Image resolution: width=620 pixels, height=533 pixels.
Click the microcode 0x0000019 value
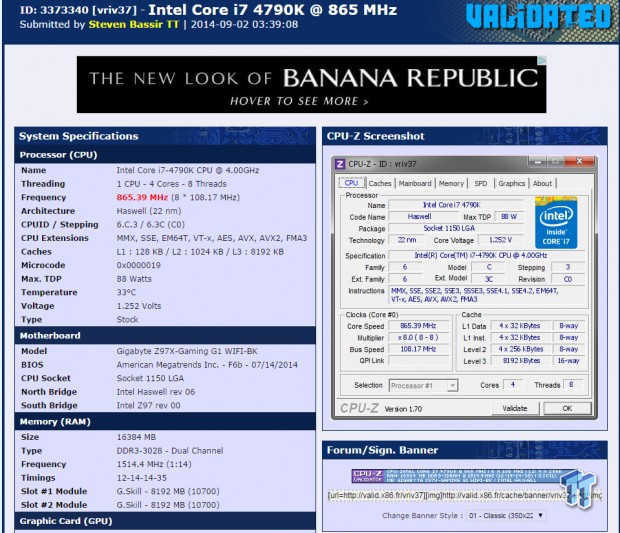tap(138, 265)
